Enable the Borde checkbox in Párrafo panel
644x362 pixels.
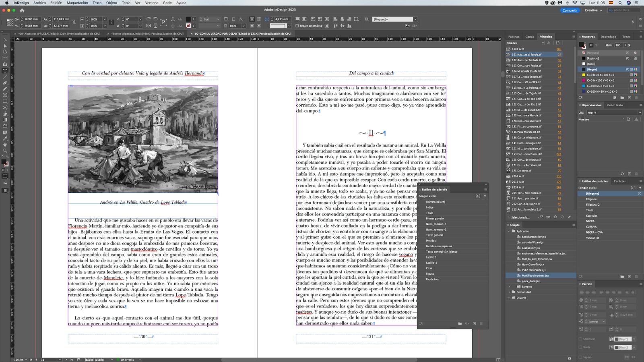[580, 347]
